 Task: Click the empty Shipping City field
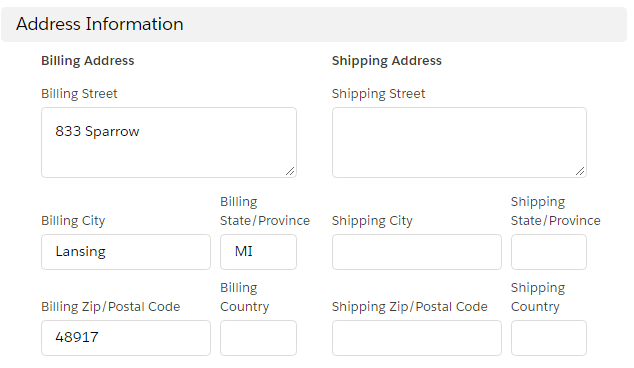point(417,252)
